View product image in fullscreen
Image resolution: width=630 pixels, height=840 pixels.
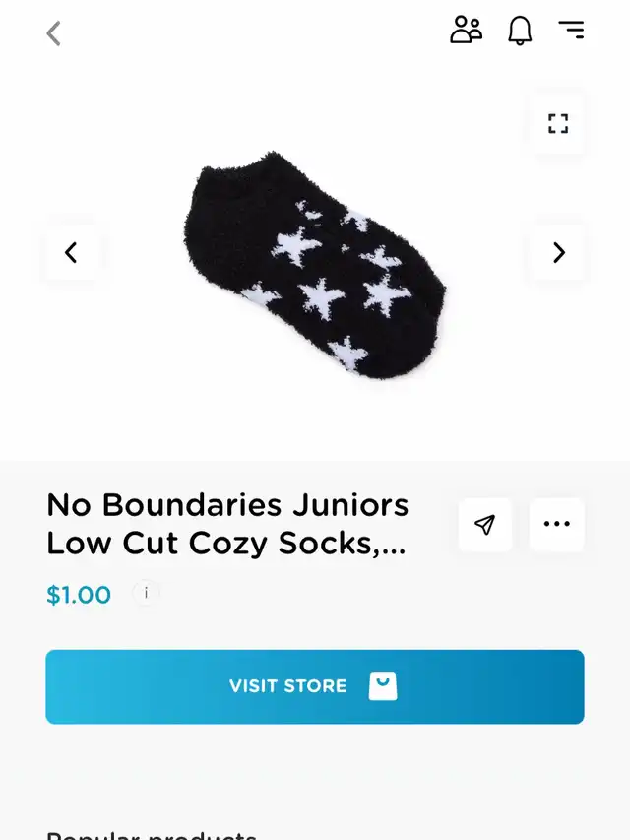(558, 124)
